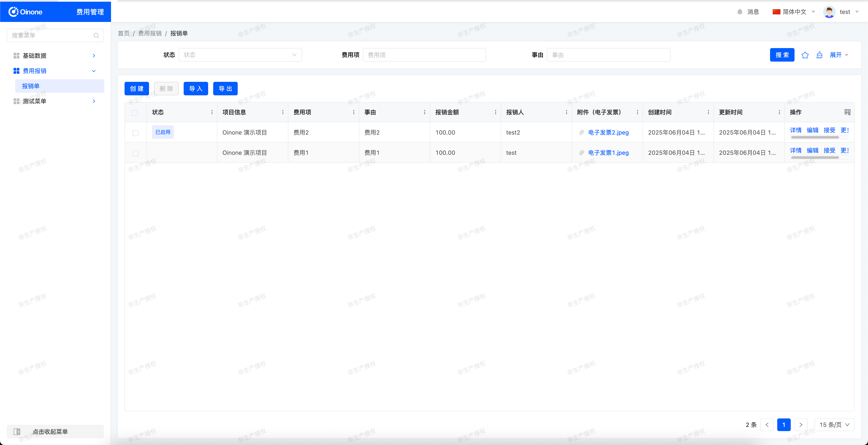868x445 pixels.
Task: Open the 15 条/页 page size dropdown
Action: 834,425
